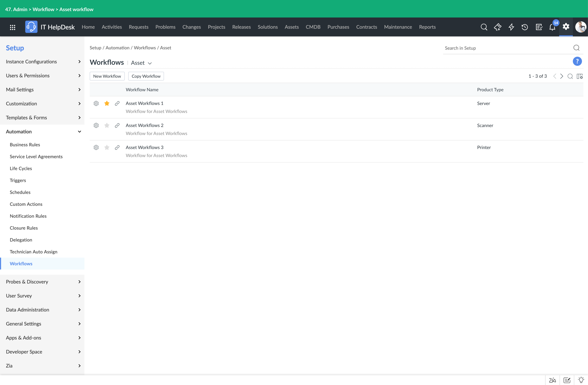
Task: Go to previous page arrow in list
Action: pyautogui.click(x=555, y=76)
